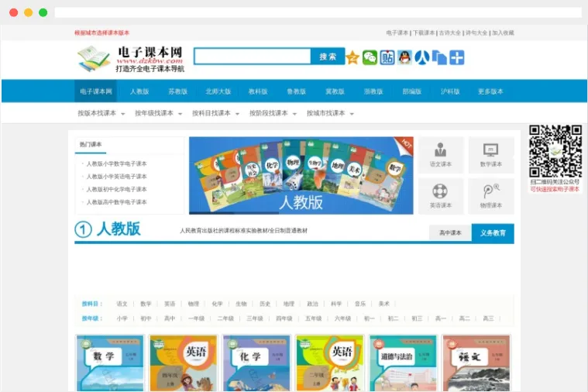This screenshot has width=588, height=392.
Task: Open the 英语 四年级 textbook cover
Action: 183,363
